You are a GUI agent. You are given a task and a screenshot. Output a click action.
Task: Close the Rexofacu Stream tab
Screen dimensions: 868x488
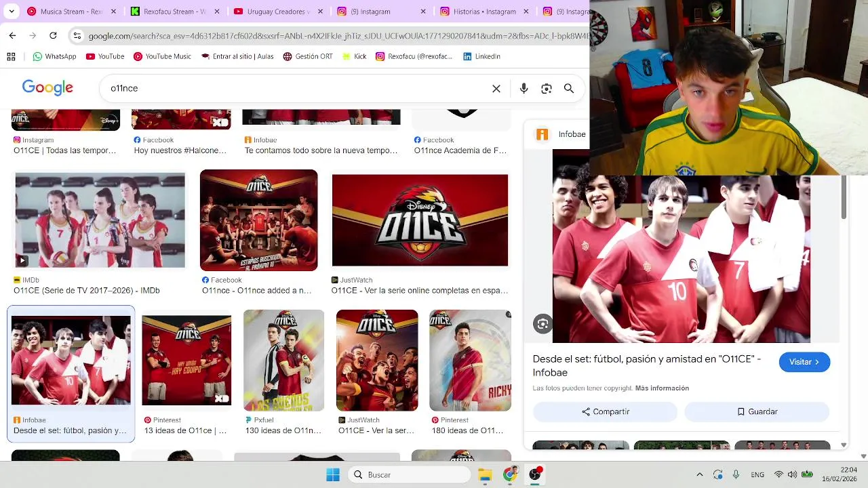217,12
